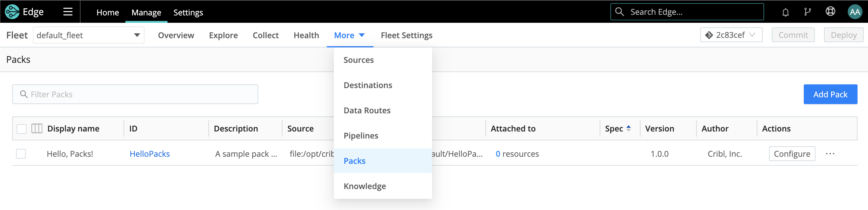Click the Add Pack button
This screenshot has height=210, width=868.
830,94
